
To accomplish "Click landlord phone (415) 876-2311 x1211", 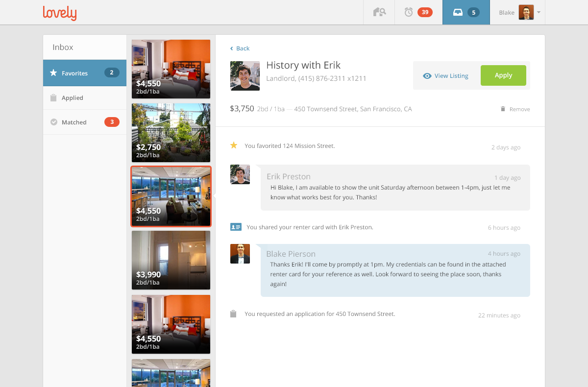I will click(x=332, y=78).
